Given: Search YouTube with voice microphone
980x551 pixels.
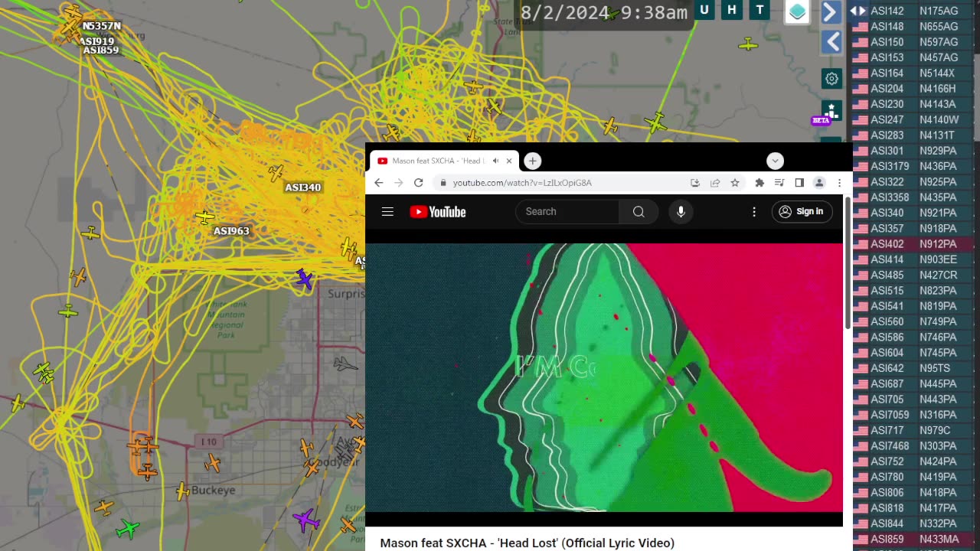Looking at the screenshot, I should click(681, 212).
